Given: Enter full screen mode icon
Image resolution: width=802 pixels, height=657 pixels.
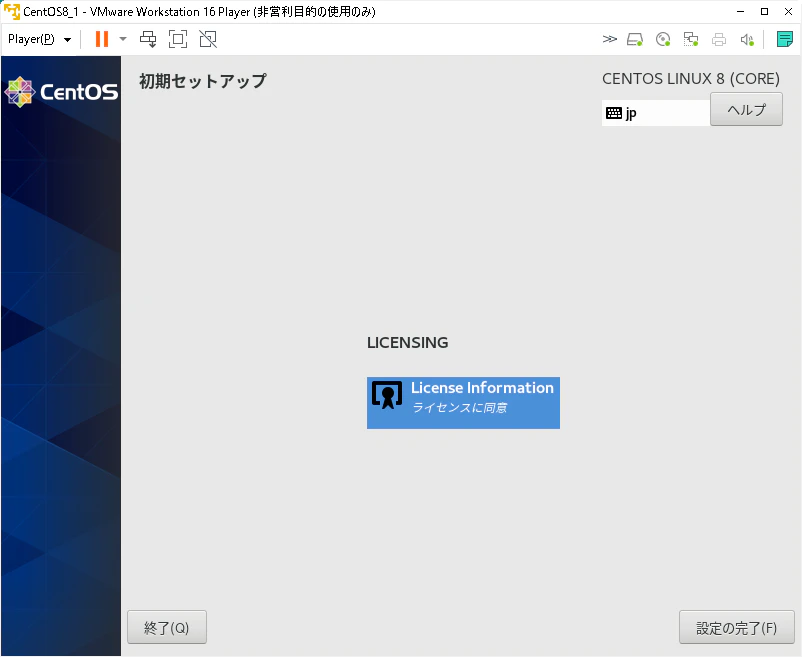Looking at the screenshot, I should pyautogui.click(x=178, y=39).
